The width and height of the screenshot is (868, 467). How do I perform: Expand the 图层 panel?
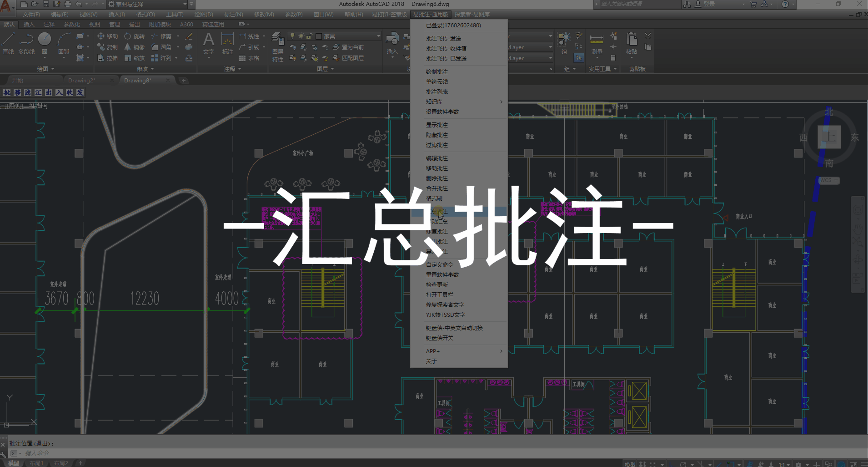point(325,69)
